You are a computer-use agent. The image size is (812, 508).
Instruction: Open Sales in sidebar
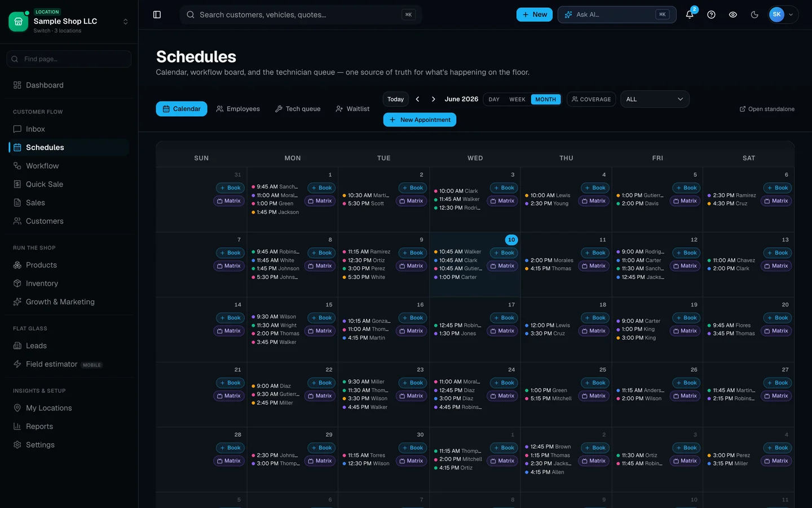tap(69, 203)
